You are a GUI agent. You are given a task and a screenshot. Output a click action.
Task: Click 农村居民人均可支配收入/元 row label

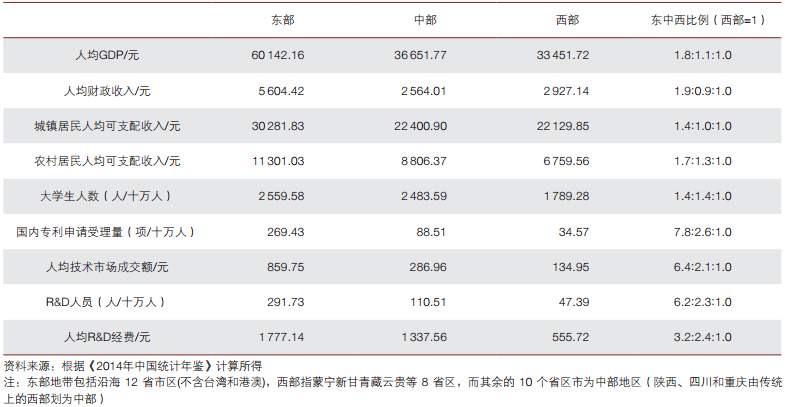107,161
